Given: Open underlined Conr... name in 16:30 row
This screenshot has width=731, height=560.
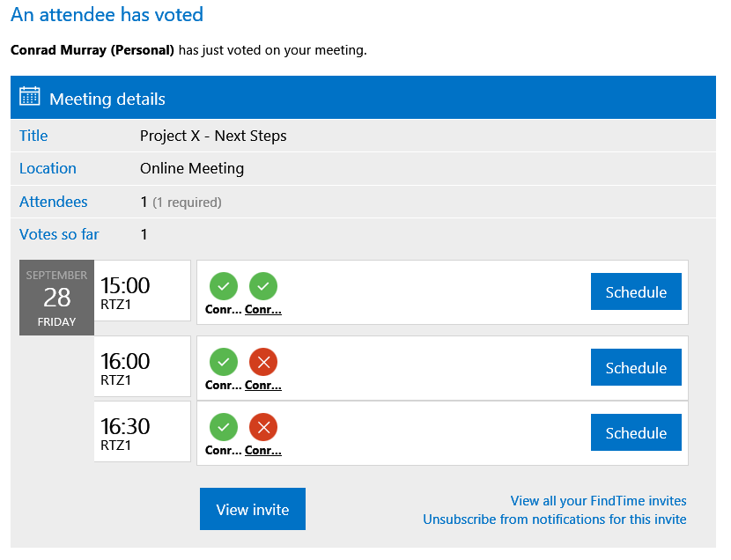Looking at the screenshot, I should click(x=263, y=450).
